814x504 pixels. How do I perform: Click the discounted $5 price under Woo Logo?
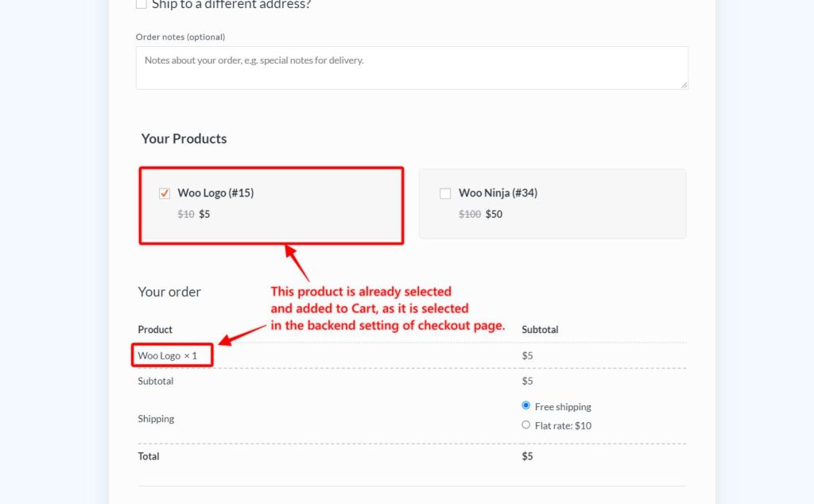[204, 214]
